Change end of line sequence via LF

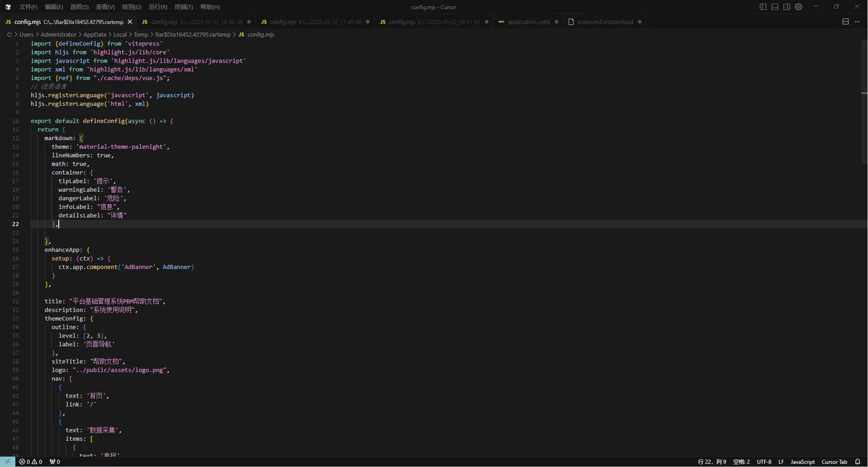click(x=781, y=462)
